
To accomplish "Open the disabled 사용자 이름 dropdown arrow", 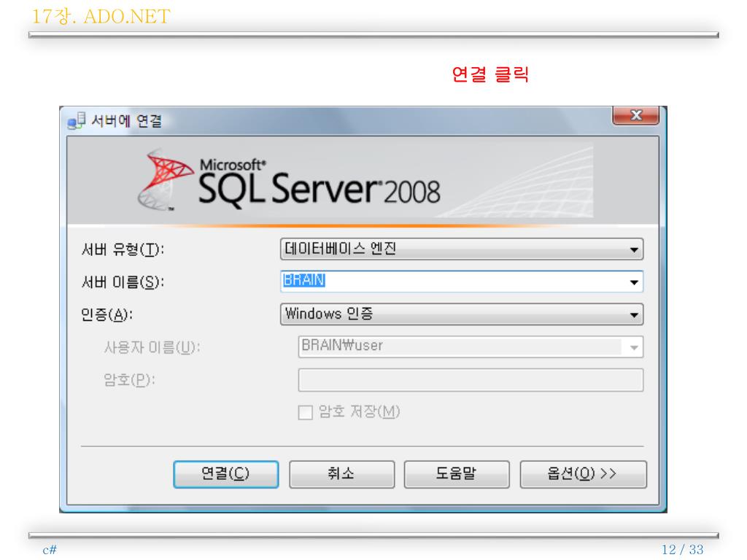I will pyautogui.click(x=634, y=347).
